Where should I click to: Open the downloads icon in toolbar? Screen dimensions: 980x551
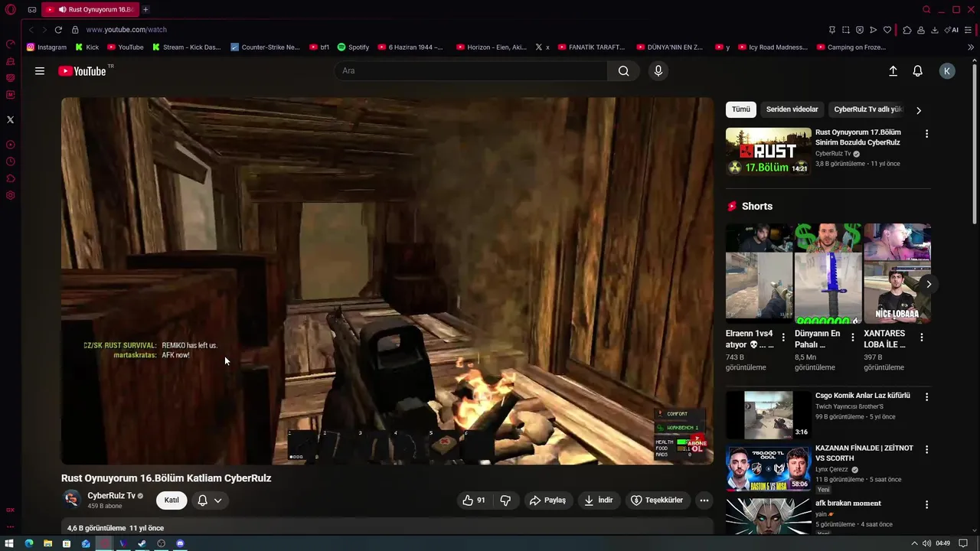pyautogui.click(x=935, y=30)
